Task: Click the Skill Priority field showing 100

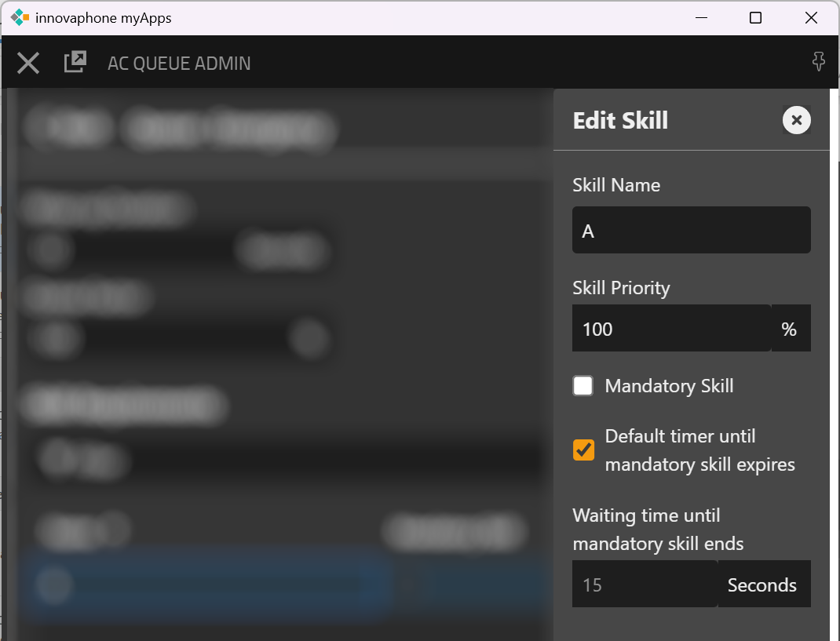Action: [671, 329]
